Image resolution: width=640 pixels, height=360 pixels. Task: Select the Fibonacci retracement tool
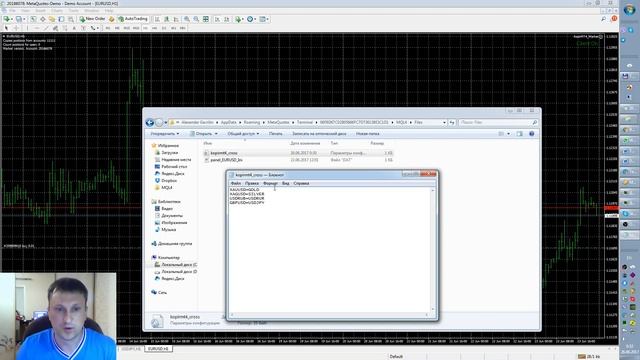coord(64,28)
